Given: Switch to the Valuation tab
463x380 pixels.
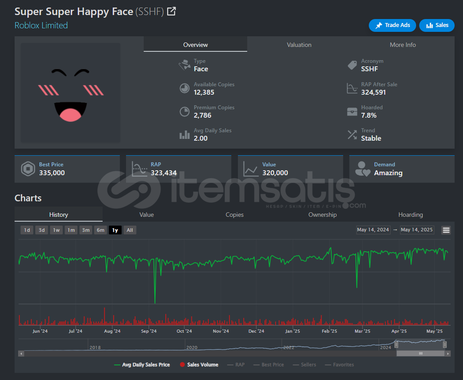Looking at the screenshot, I should [x=299, y=45].
